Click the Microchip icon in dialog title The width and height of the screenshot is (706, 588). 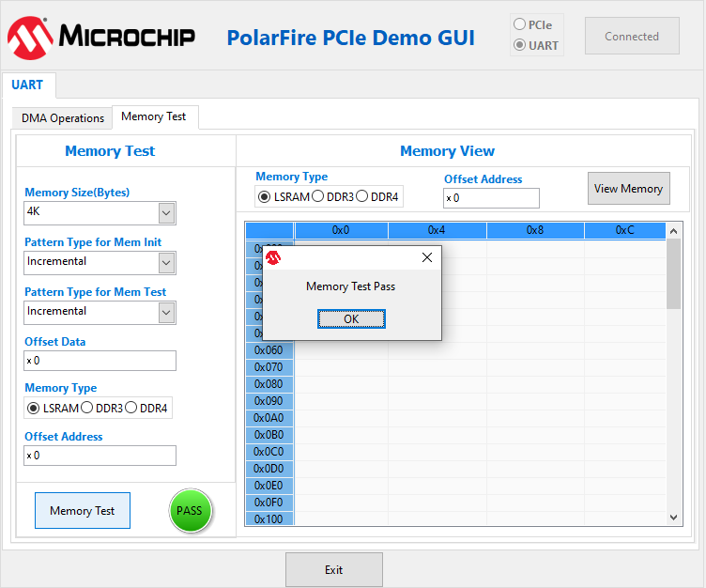pos(273,257)
